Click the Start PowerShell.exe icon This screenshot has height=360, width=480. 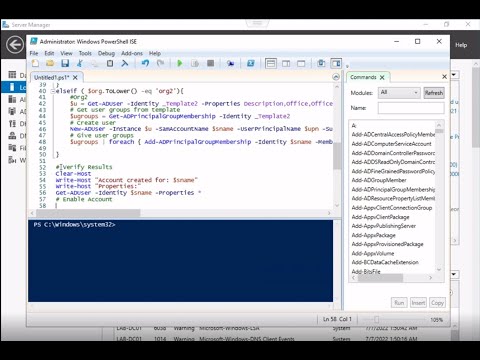(x=251, y=63)
